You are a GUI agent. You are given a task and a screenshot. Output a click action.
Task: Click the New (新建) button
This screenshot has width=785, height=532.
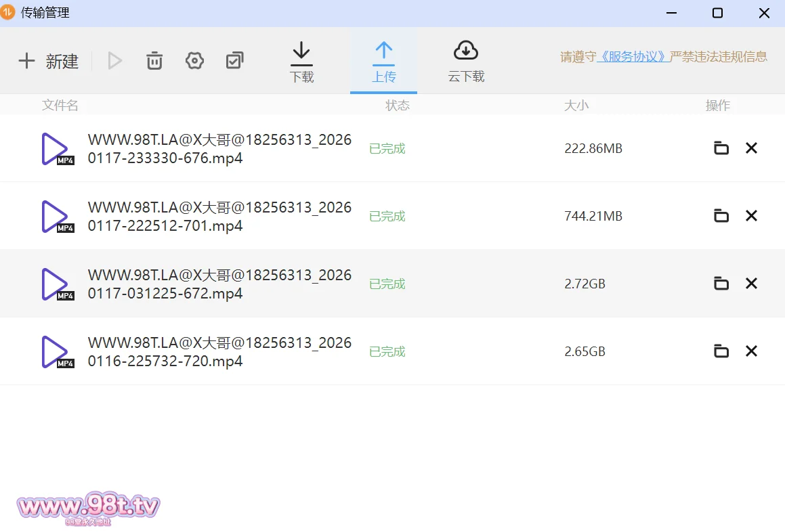tap(48, 61)
